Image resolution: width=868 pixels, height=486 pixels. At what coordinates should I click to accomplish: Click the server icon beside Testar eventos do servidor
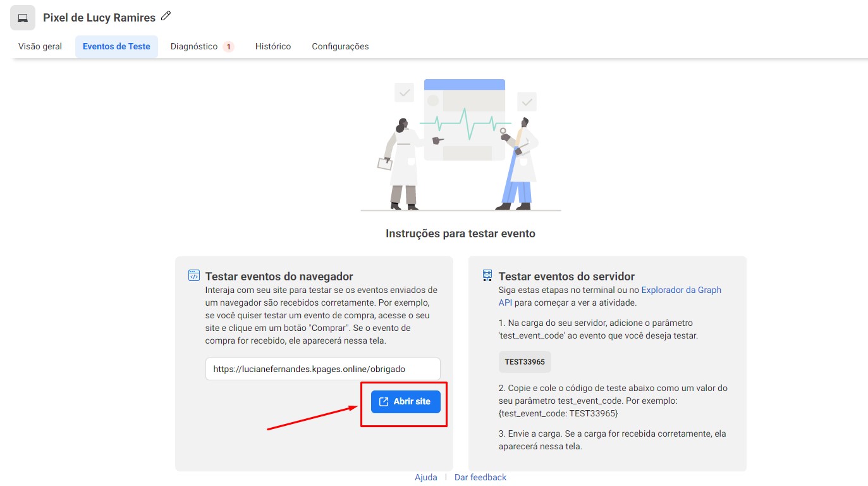(x=487, y=275)
